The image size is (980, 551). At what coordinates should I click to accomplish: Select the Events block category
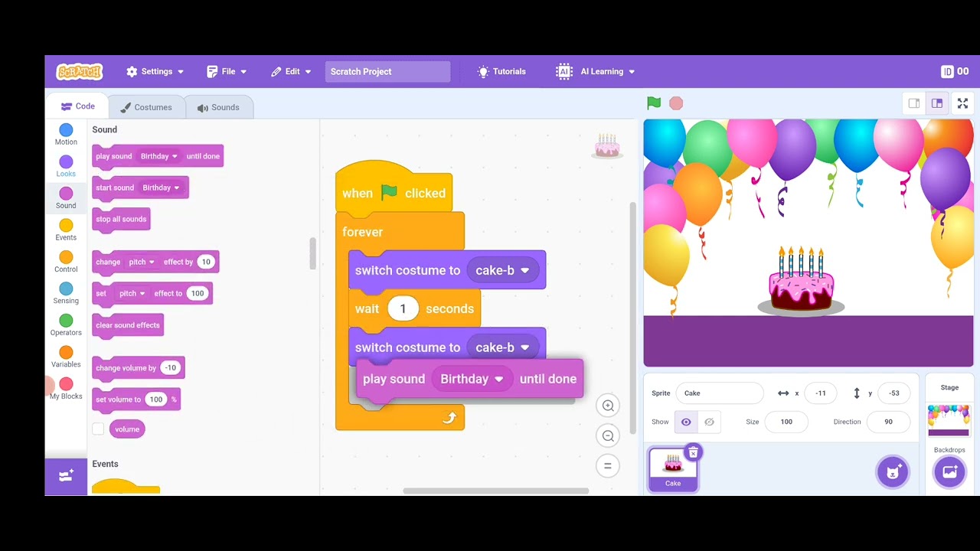point(66,230)
